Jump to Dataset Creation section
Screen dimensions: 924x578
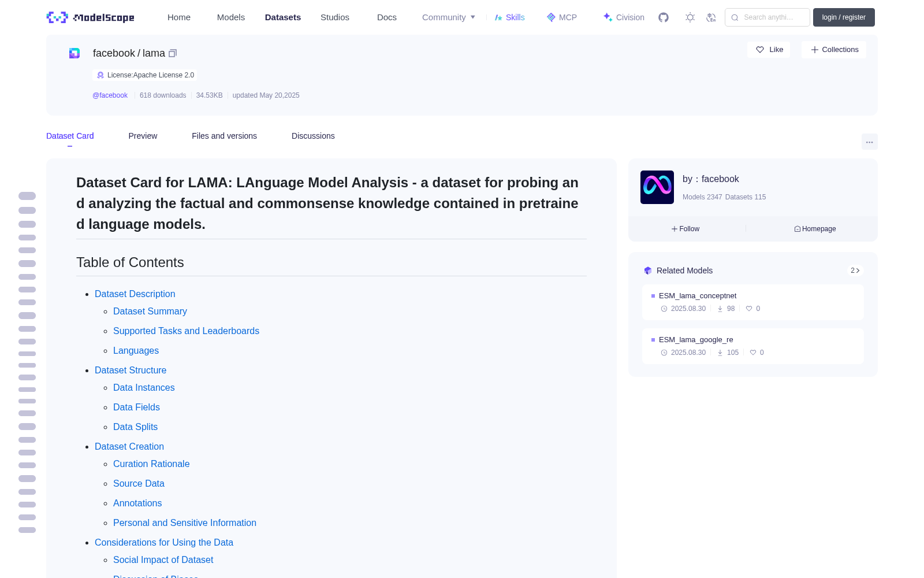129,446
